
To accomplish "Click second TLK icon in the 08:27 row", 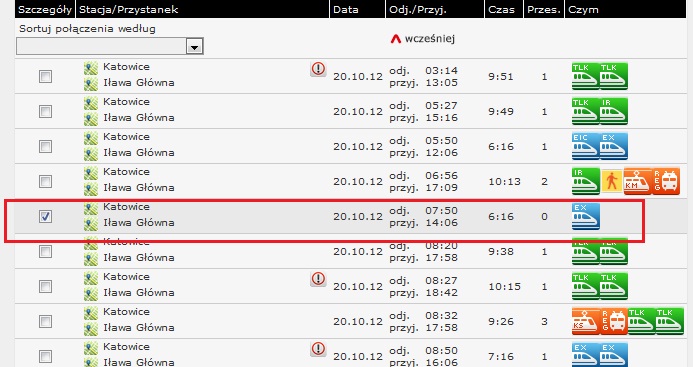I will tap(613, 286).
